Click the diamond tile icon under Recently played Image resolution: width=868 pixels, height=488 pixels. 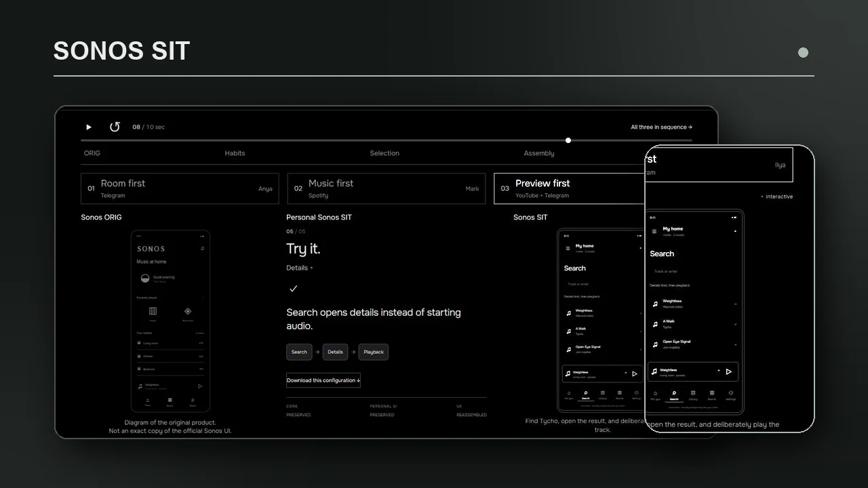[188, 311]
